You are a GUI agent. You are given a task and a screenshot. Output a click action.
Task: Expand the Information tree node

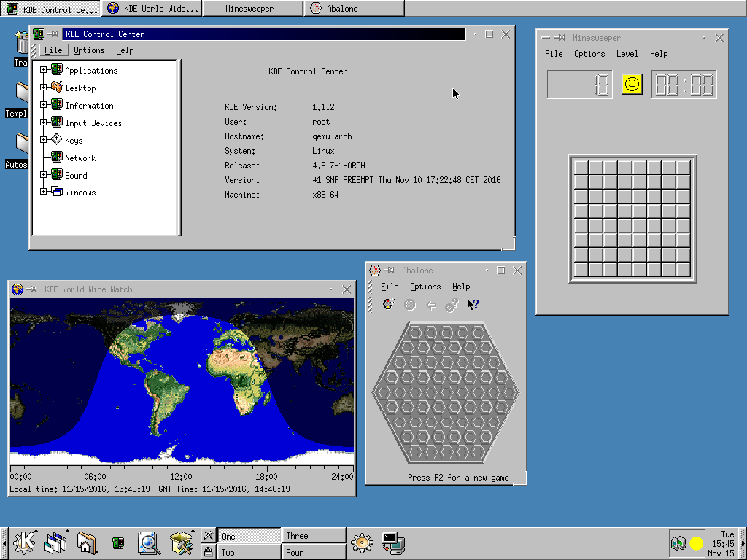(x=43, y=105)
